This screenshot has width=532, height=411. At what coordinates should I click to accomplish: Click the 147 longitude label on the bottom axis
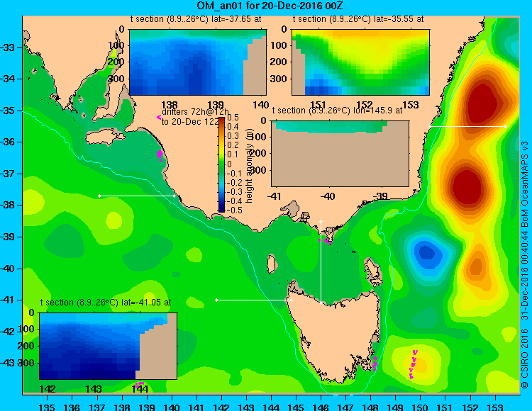(345, 407)
